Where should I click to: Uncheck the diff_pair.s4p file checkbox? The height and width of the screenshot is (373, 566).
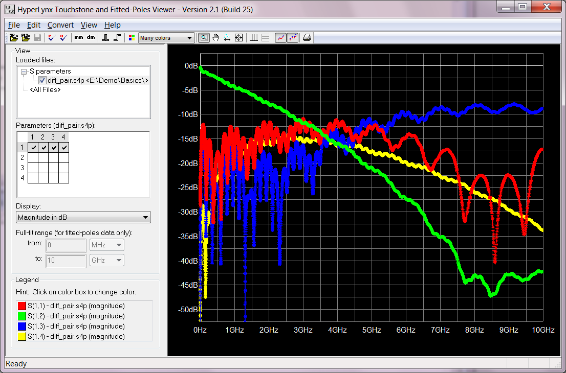[x=42, y=80]
